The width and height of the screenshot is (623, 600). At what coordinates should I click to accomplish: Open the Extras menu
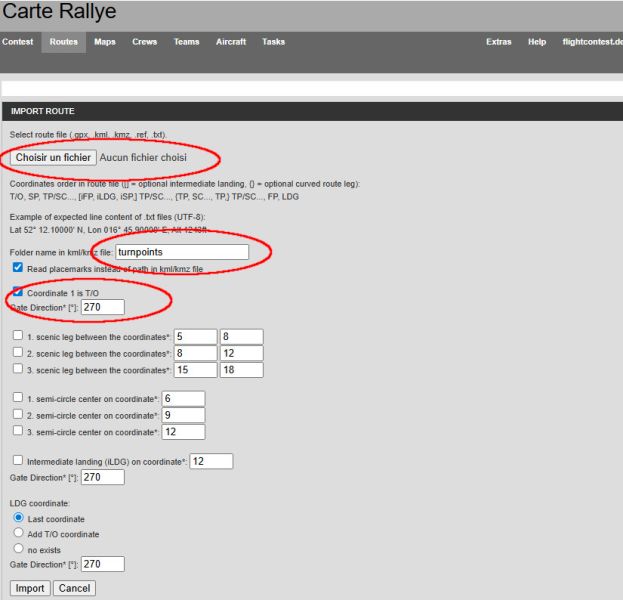[x=498, y=42]
